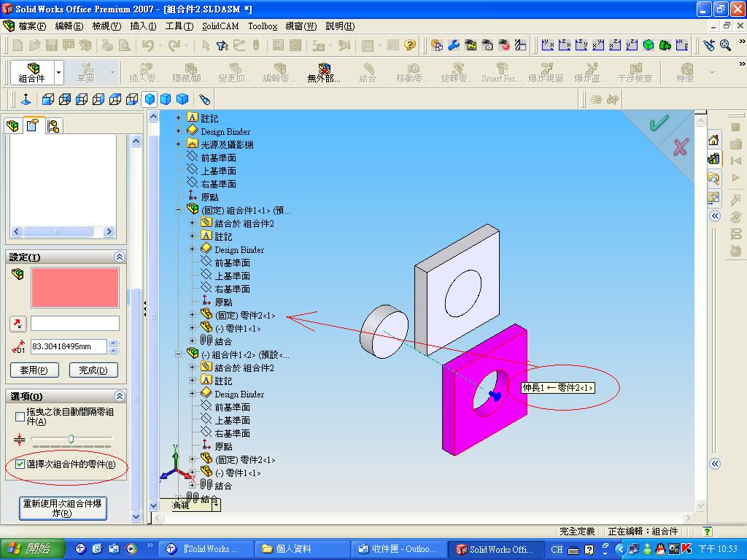Image resolution: width=747 pixels, height=560 pixels.
Task: Click the Smart Fasteners toolbar icon
Action: [500, 72]
